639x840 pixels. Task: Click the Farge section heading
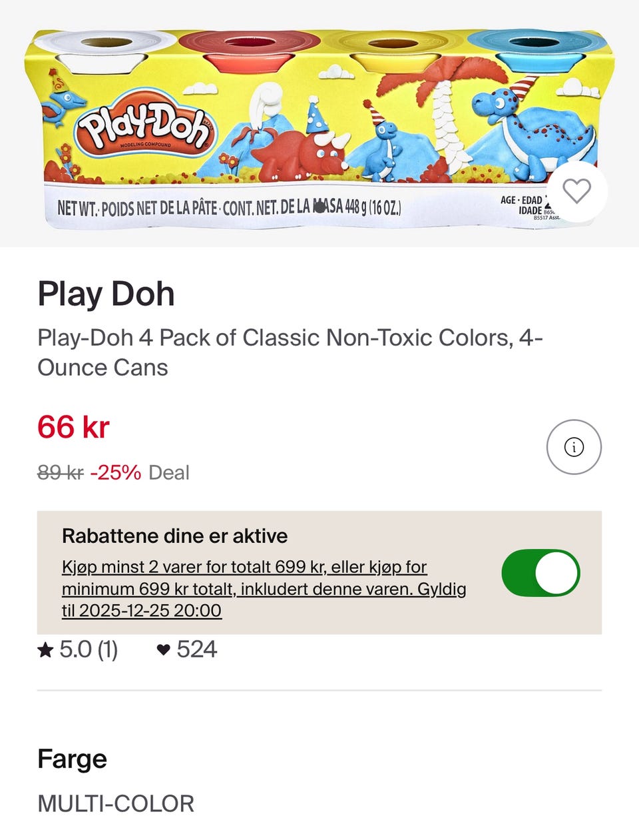click(x=72, y=759)
